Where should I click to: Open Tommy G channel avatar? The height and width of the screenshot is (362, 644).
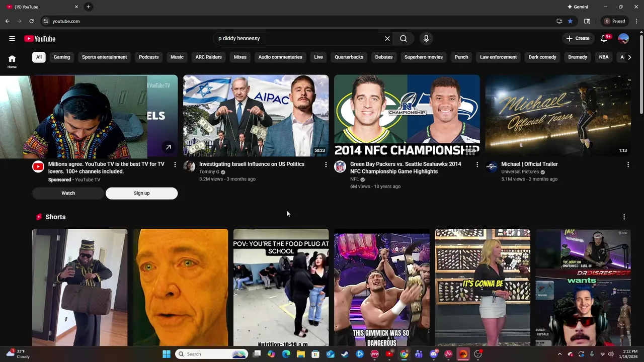click(189, 166)
